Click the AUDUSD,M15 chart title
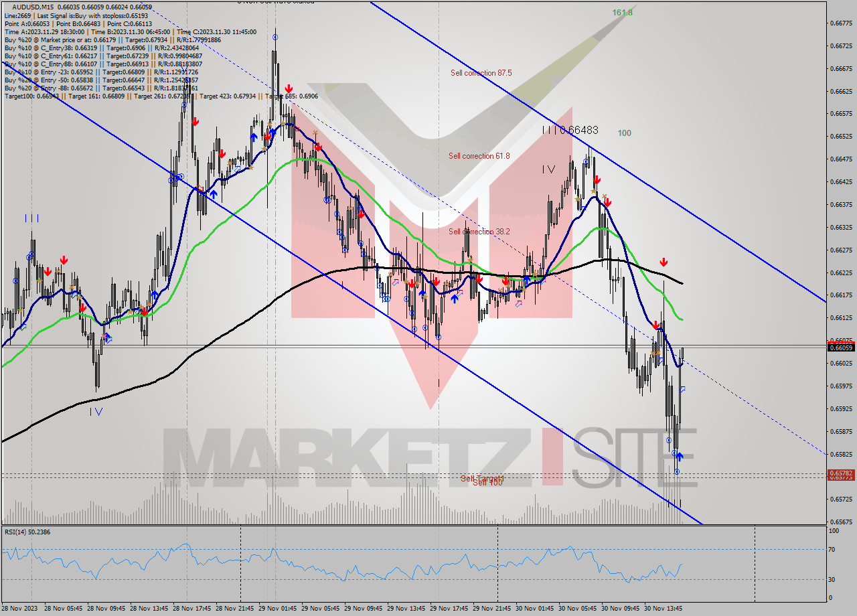Image resolution: width=857 pixels, height=616 pixels. tap(31, 7)
